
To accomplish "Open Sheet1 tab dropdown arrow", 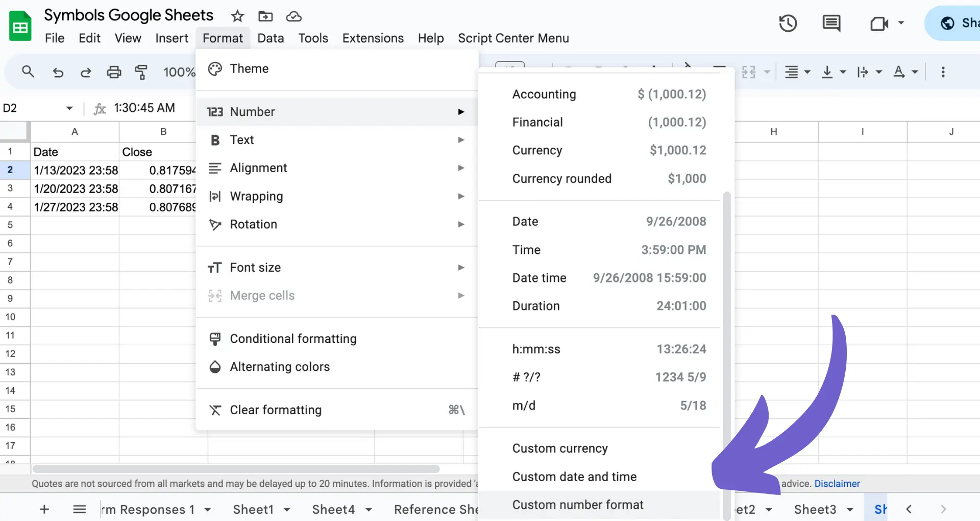I will point(287,510).
